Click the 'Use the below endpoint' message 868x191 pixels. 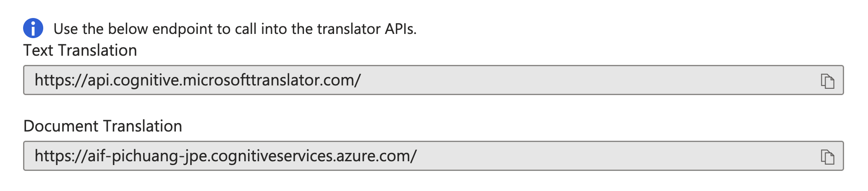click(235, 29)
